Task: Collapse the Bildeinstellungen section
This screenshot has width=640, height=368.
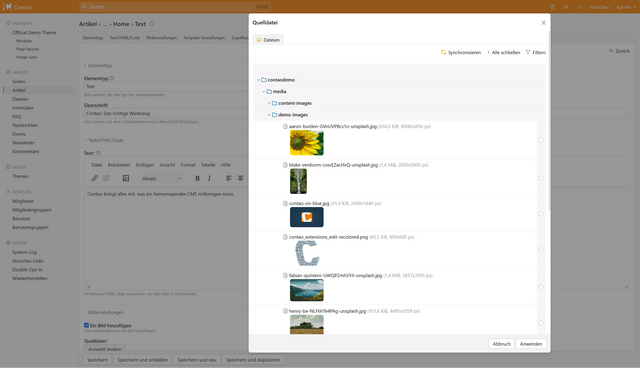Action: (x=104, y=312)
